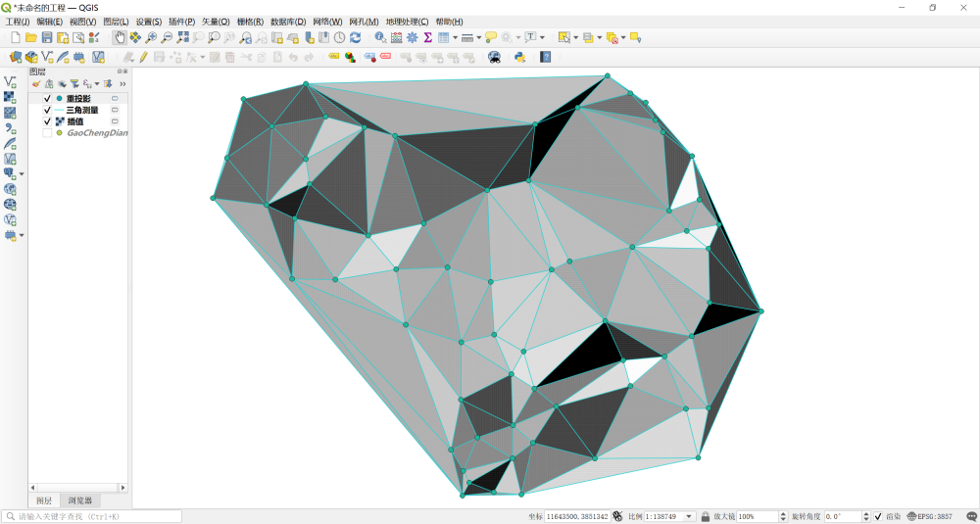The image size is (980, 524).
Task: Toggle visibility of the 三角测量 layer
Action: point(47,110)
